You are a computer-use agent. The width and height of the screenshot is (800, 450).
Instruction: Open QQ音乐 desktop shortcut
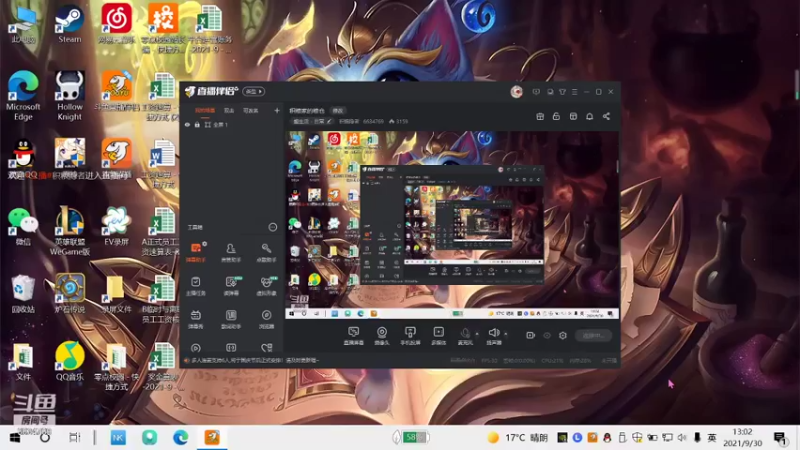click(x=69, y=361)
